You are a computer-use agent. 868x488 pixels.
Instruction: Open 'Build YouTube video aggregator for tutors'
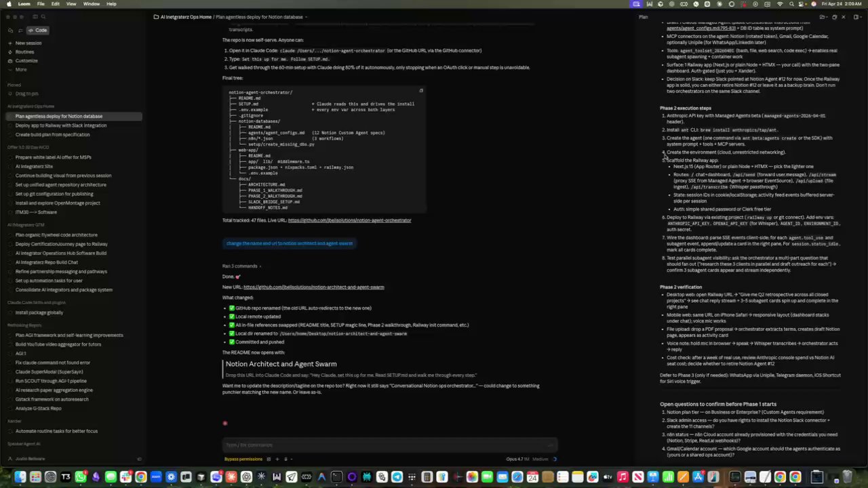[58, 344]
